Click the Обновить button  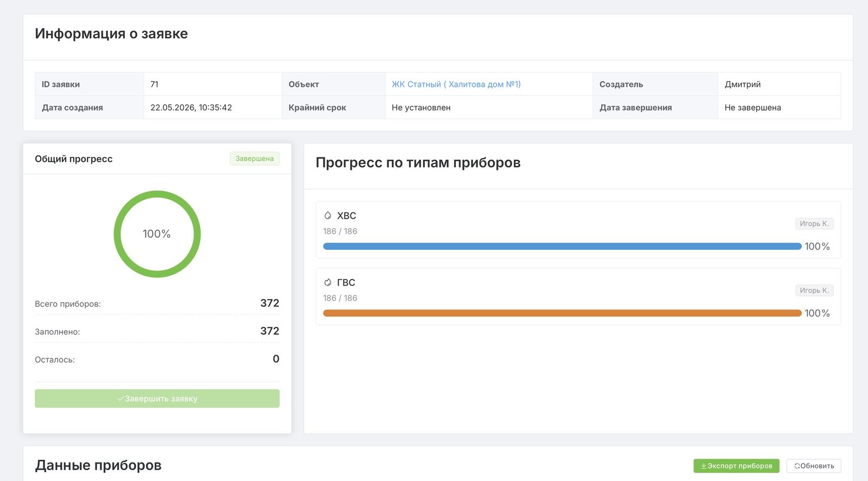[x=814, y=466]
